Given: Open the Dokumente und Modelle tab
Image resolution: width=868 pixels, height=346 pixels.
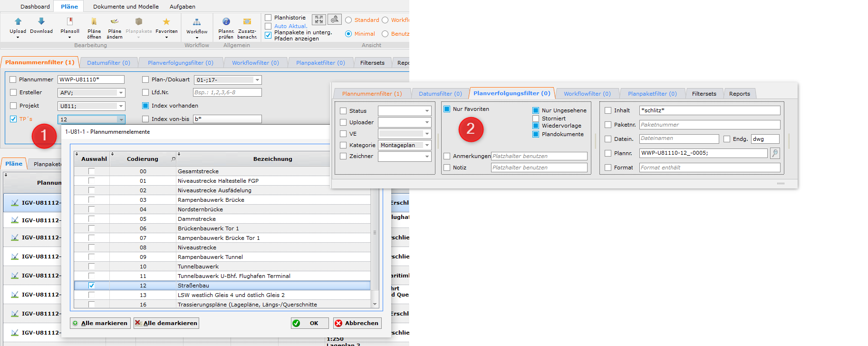Looking at the screenshot, I should point(126,7).
